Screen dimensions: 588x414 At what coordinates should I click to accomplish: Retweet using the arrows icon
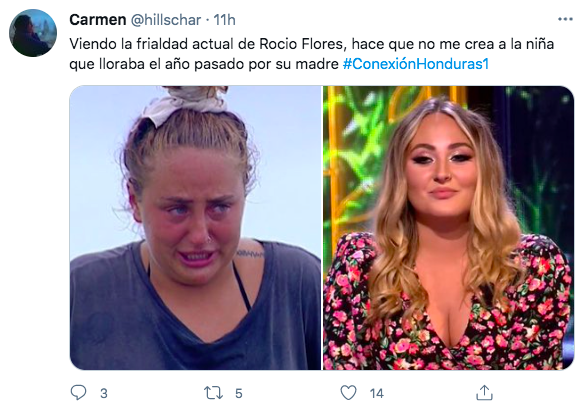pos(213,393)
